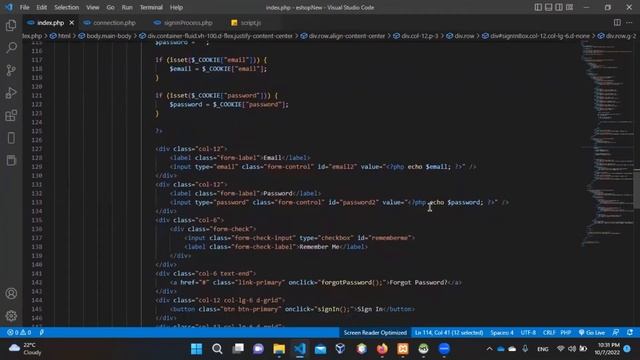The image size is (640, 360).
Task: Open the Windows Start menu
Action: click(196, 349)
